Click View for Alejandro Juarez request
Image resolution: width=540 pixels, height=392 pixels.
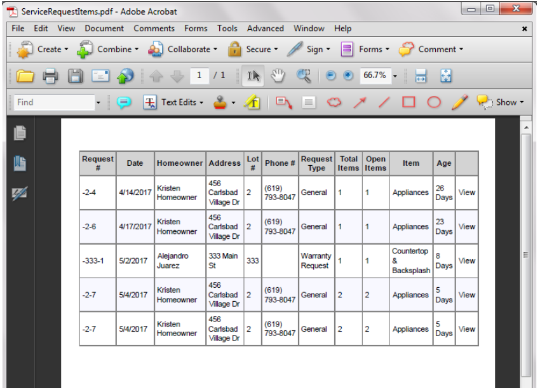coord(466,261)
